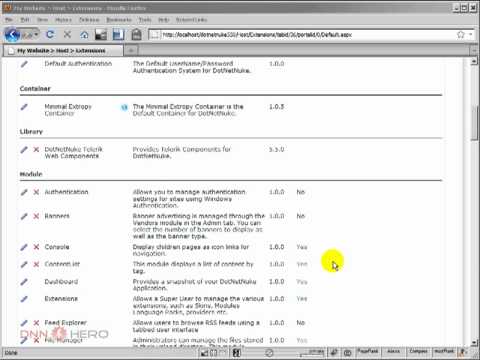This screenshot has height=360, width=480.
Task: Edit the Minimal Extropy Container
Action: point(24,107)
